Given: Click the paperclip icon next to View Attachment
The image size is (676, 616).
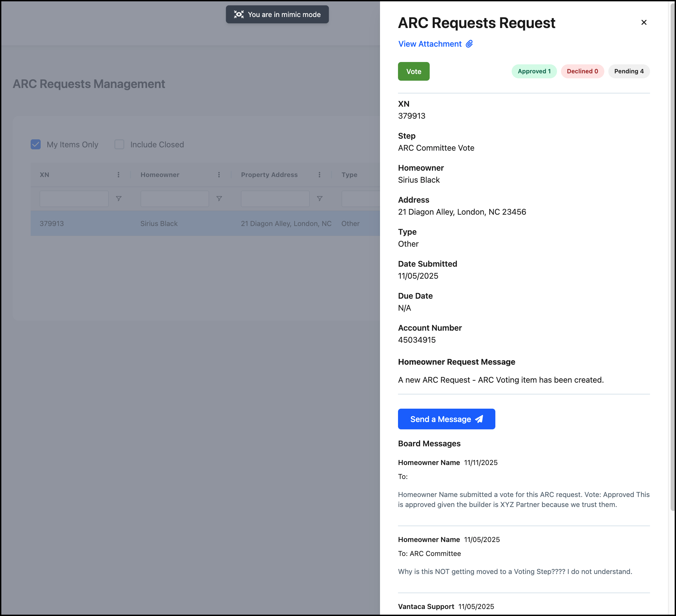Looking at the screenshot, I should (469, 44).
